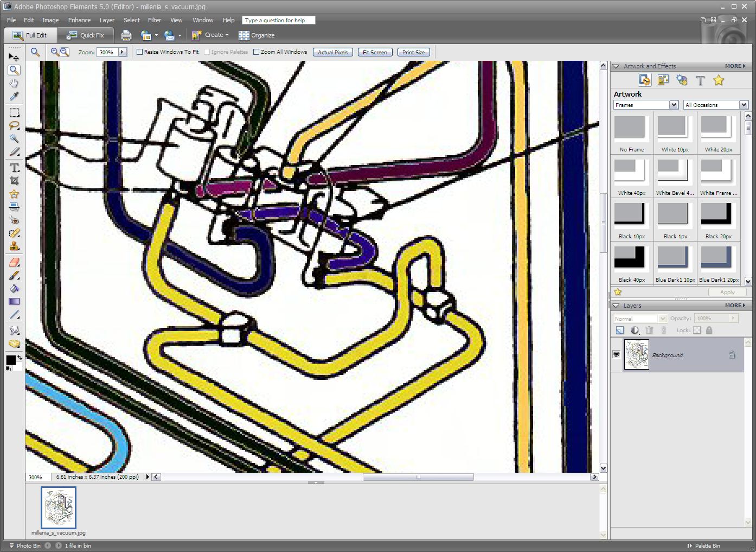Click the foreground color swatch
Screen dimensions: 756x552
(x=10, y=360)
